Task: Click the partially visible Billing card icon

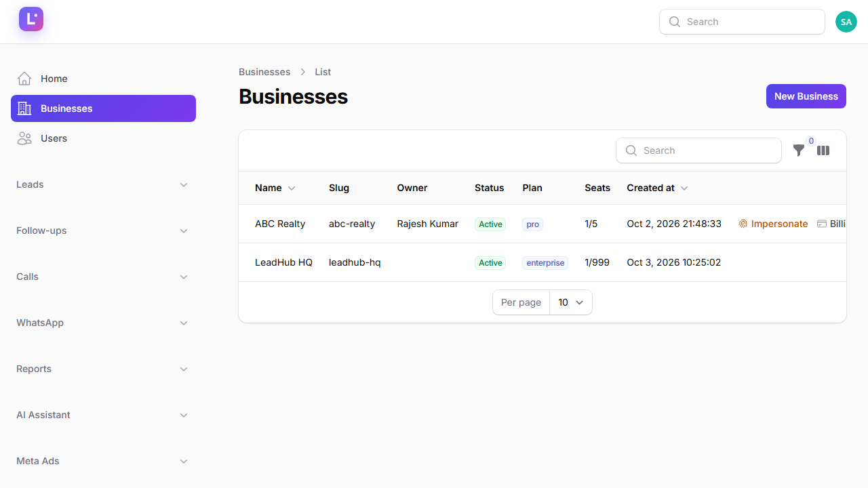Action: click(x=822, y=224)
